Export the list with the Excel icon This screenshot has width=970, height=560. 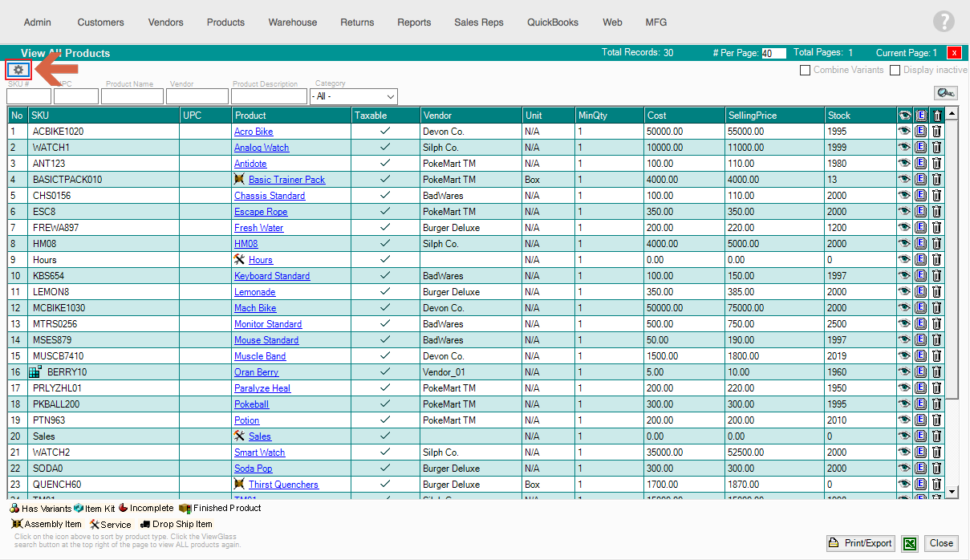pos(909,543)
